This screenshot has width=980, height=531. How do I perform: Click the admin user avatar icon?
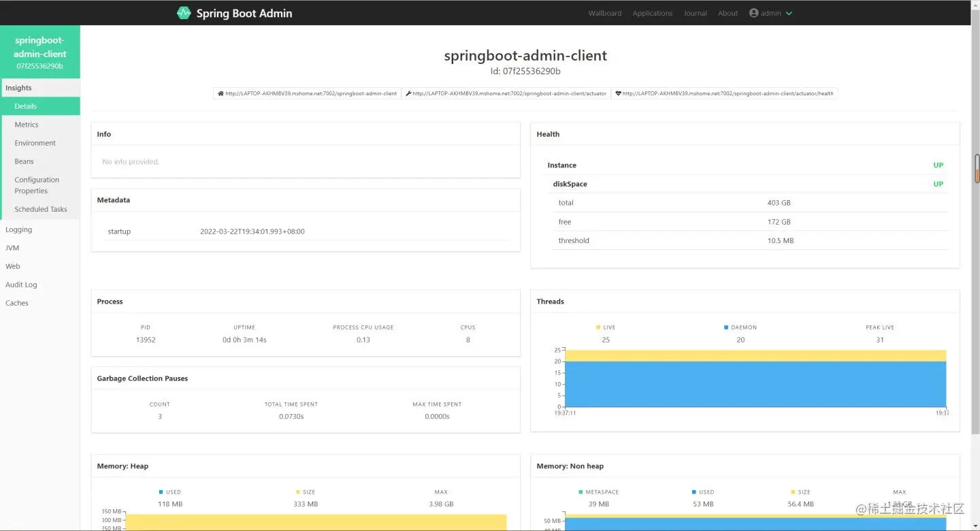click(x=753, y=13)
